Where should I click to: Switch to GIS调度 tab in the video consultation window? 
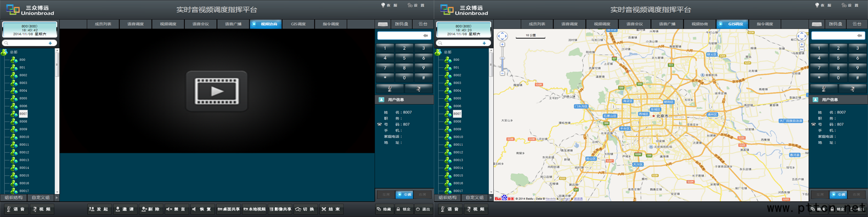(x=298, y=24)
